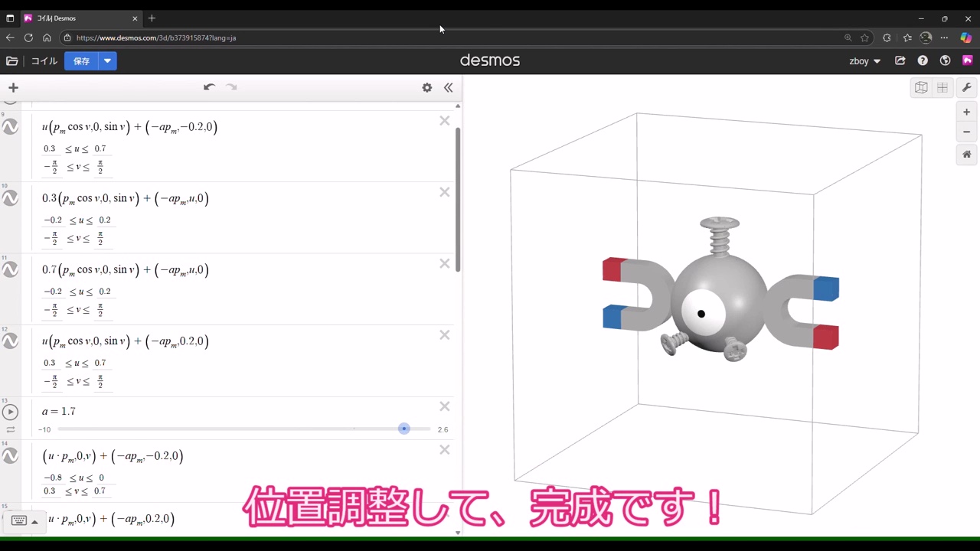Click the blue 保存 save button
This screenshot has width=980, height=551.
click(x=81, y=61)
